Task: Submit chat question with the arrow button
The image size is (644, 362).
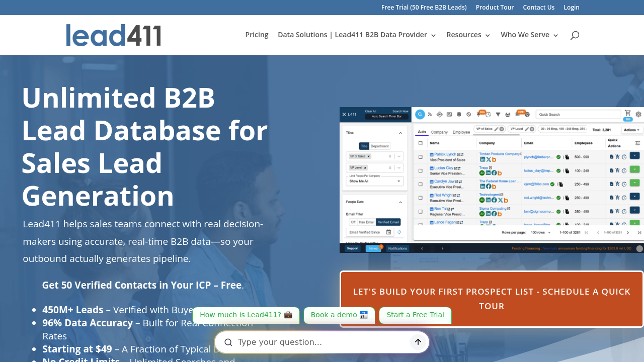Action: point(418,342)
